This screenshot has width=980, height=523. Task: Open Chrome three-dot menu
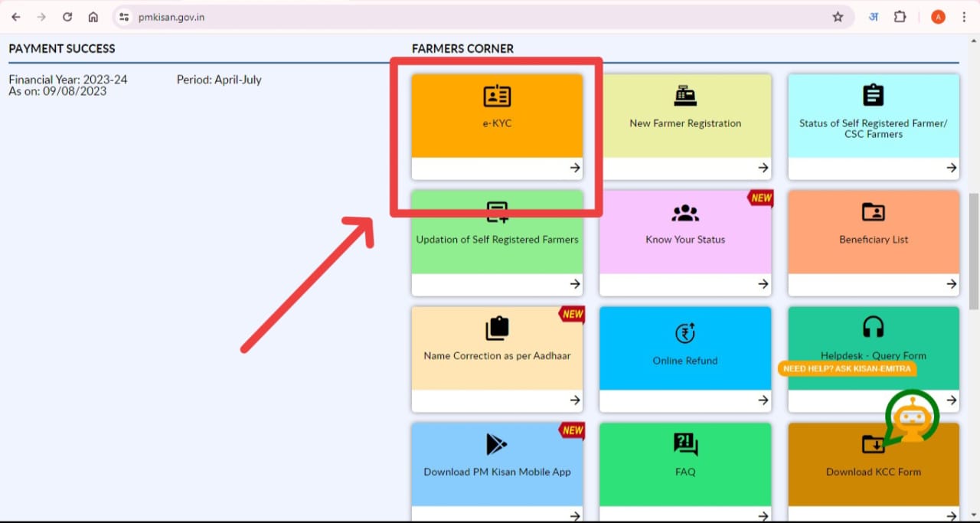tap(965, 17)
